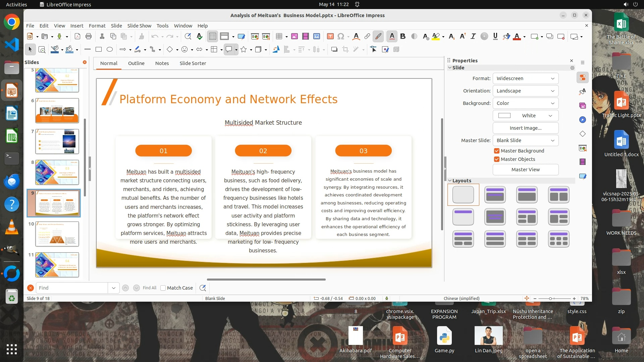Select the Rectangle shape tool

coord(99,49)
